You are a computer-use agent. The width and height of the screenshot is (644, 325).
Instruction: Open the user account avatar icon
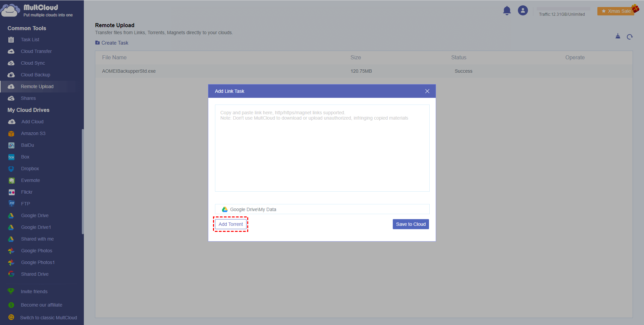pyautogui.click(x=523, y=11)
